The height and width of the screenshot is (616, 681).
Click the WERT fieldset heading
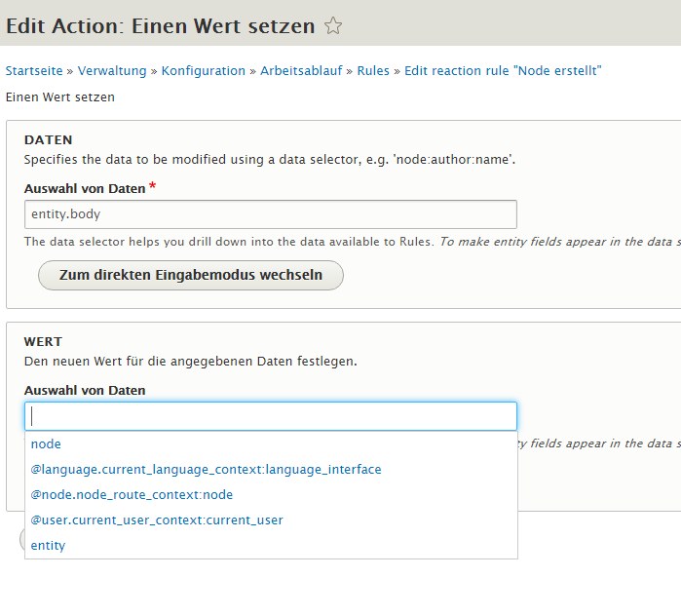[x=43, y=342]
